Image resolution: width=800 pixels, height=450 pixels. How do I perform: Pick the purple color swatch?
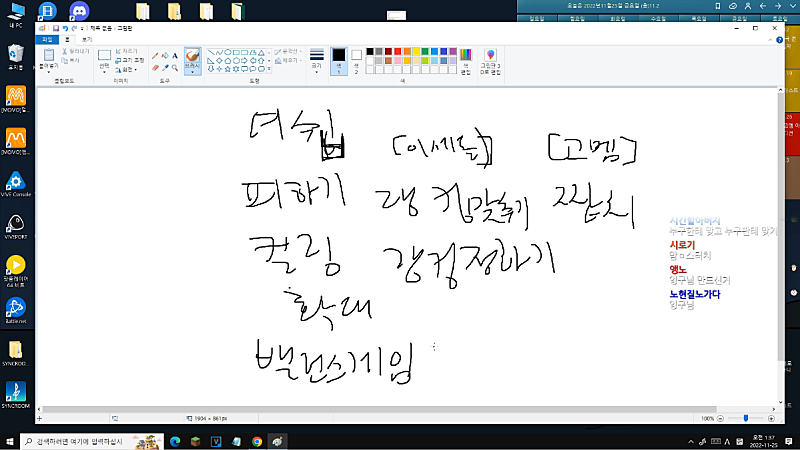click(453, 52)
